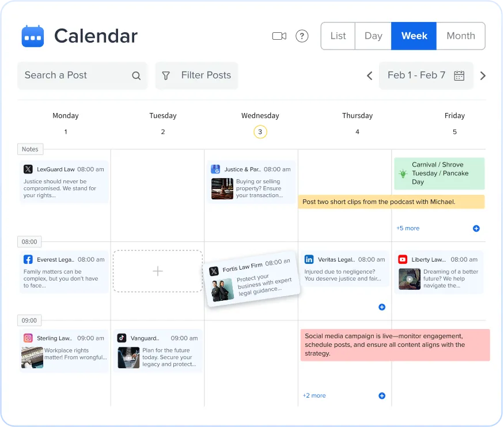Go to next week with right arrow
Viewport: 504px width, 427px height.
point(483,75)
